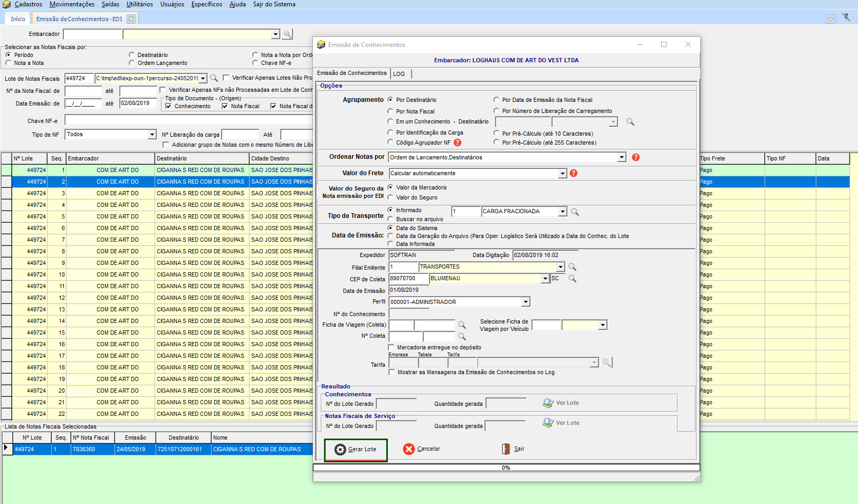Click Tipo de Transporte search magnifier
858x504 pixels.
pyautogui.click(x=575, y=212)
